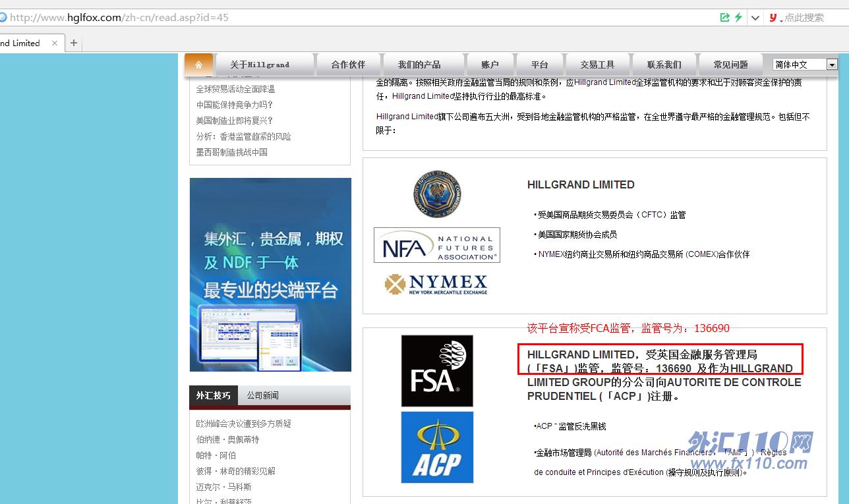Image resolution: width=849 pixels, height=504 pixels.
Task: Click the trading platform advertisement banner
Action: point(270,275)
